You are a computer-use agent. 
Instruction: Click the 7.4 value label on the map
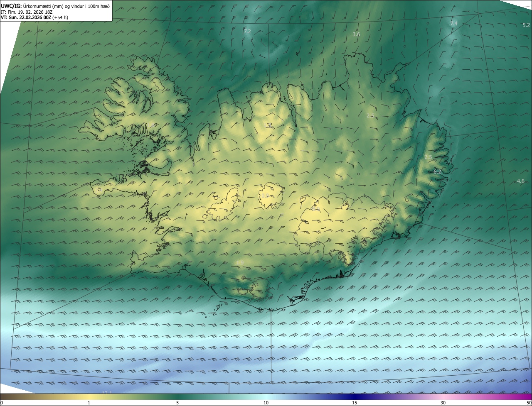(x=454, y=24)
